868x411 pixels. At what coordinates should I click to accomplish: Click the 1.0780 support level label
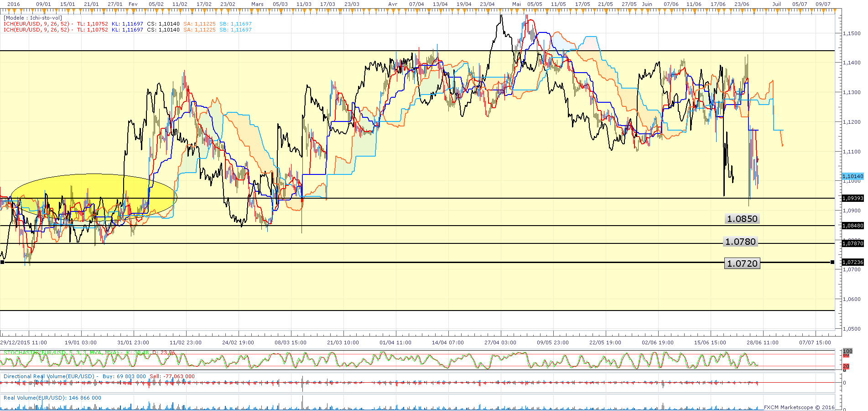tap(740, 242)
